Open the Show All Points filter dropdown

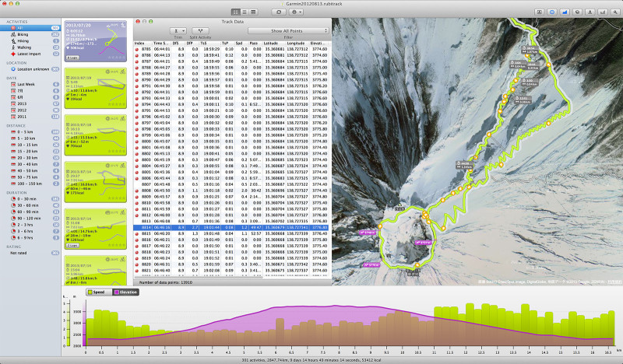click(x=287, y=30)
